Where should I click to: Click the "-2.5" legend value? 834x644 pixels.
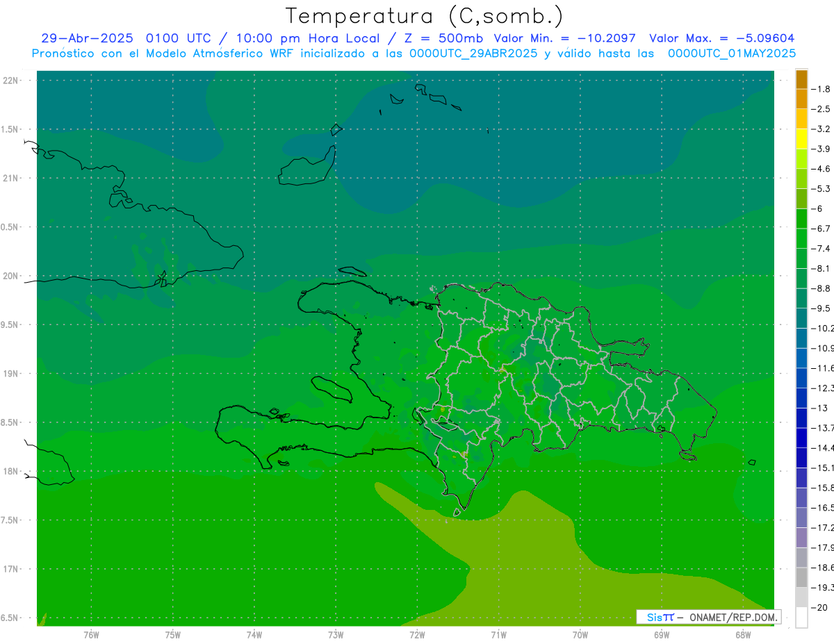(821, 109)
